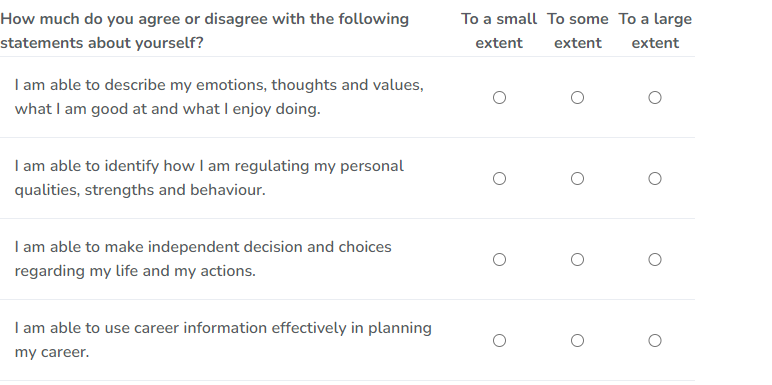The width and height of the screenshot is (772, 385).
Task: Pick 'To some extent' for career information statement
Action: pos(578,340)
